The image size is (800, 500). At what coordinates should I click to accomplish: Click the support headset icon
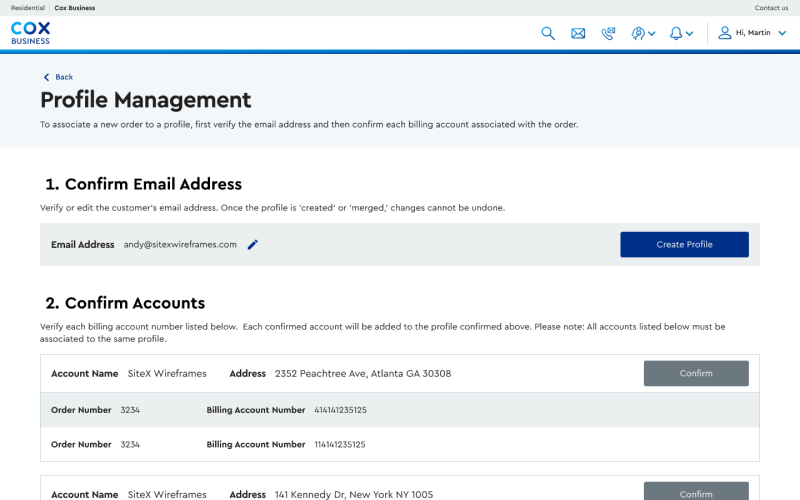(x=638, y=33)
